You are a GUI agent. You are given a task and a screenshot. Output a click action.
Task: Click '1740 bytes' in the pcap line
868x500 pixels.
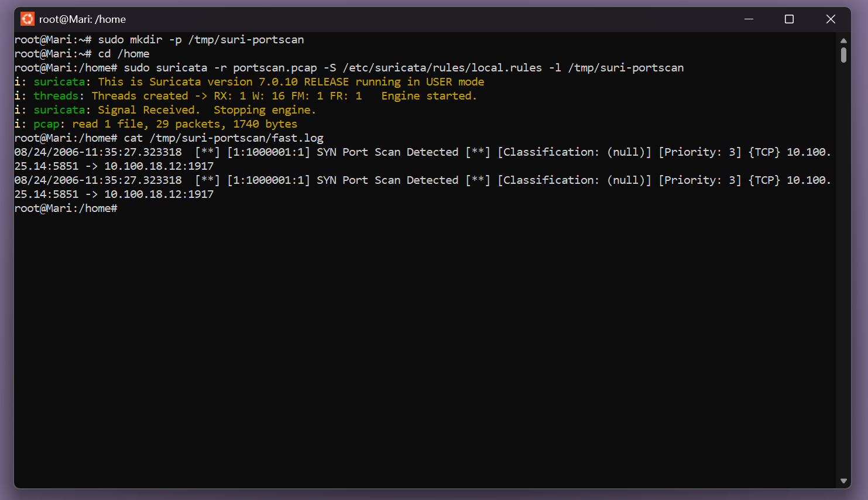pyautogui.click(x=265, y=124)
